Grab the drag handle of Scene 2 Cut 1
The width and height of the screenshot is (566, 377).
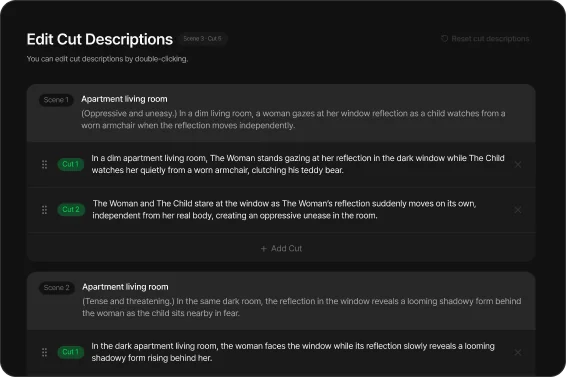44,352
